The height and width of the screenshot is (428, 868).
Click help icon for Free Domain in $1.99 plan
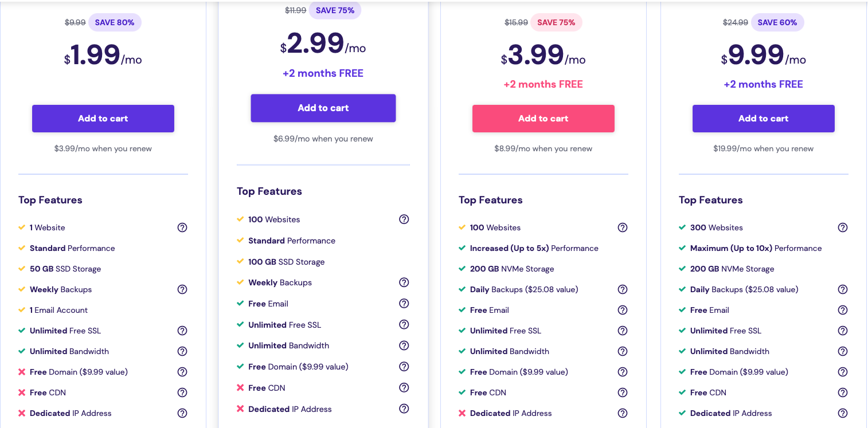coord(182,372)
